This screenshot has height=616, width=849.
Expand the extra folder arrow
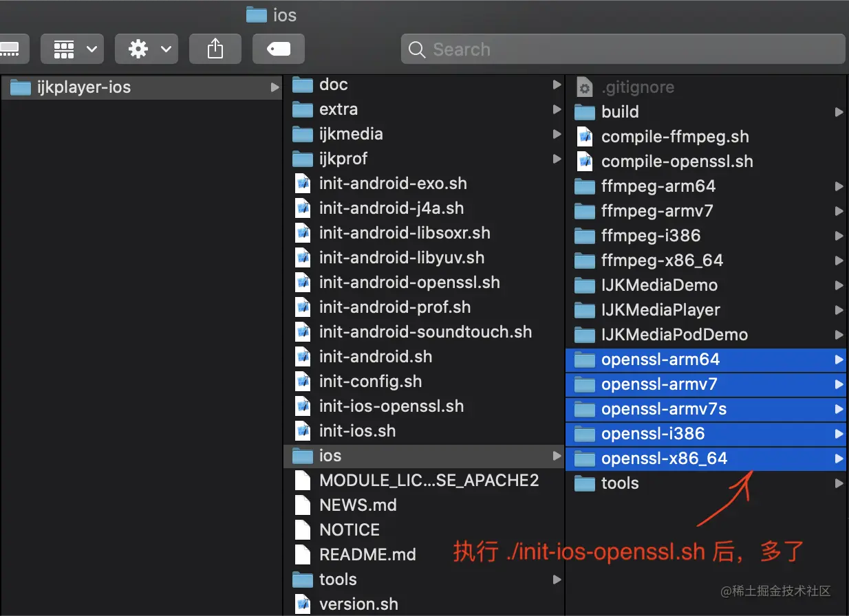point(557,109)
